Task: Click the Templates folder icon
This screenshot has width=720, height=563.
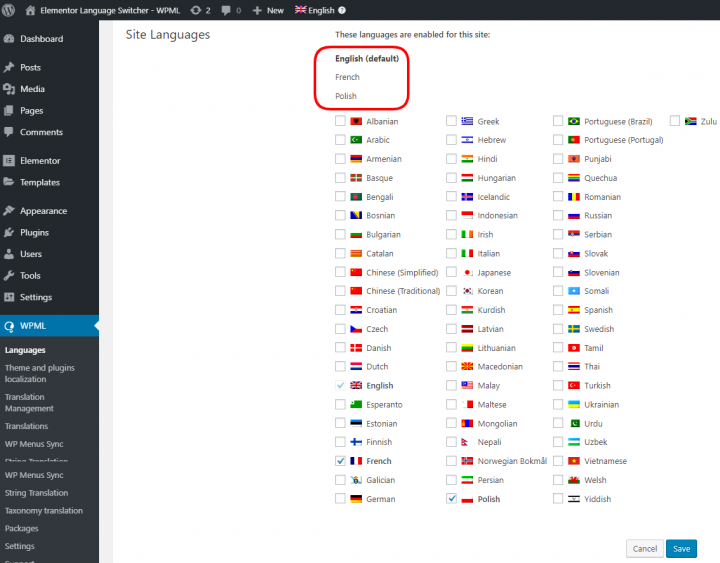Action: click(x=9, y=182)
